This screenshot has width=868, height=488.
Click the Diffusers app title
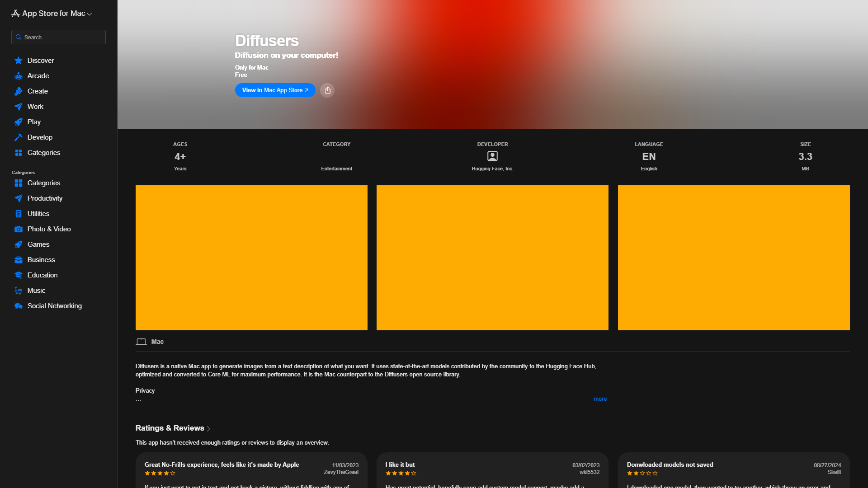(x=267, y=41)
